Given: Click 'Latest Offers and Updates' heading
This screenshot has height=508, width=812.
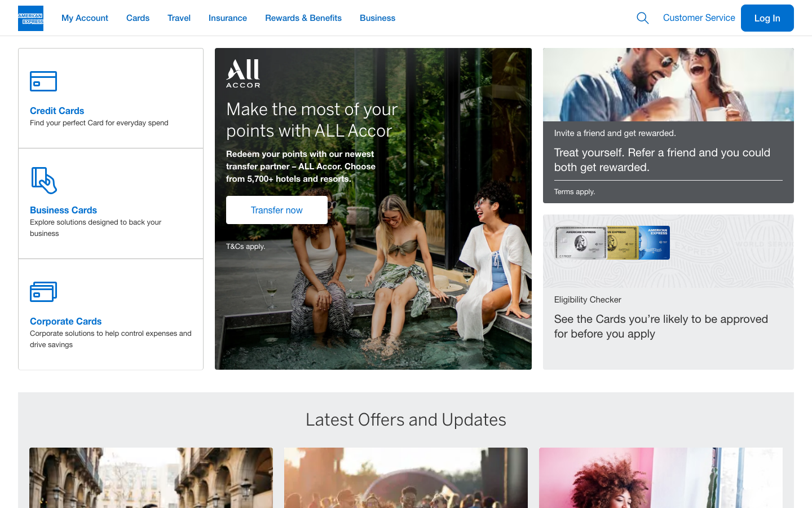Looking at the screenshot, I should pos(406,420).
